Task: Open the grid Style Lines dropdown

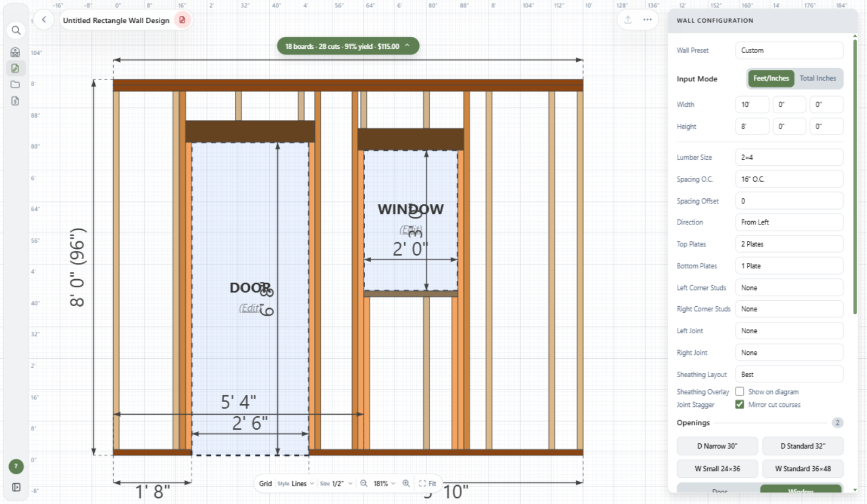Action: coord(296,483)
